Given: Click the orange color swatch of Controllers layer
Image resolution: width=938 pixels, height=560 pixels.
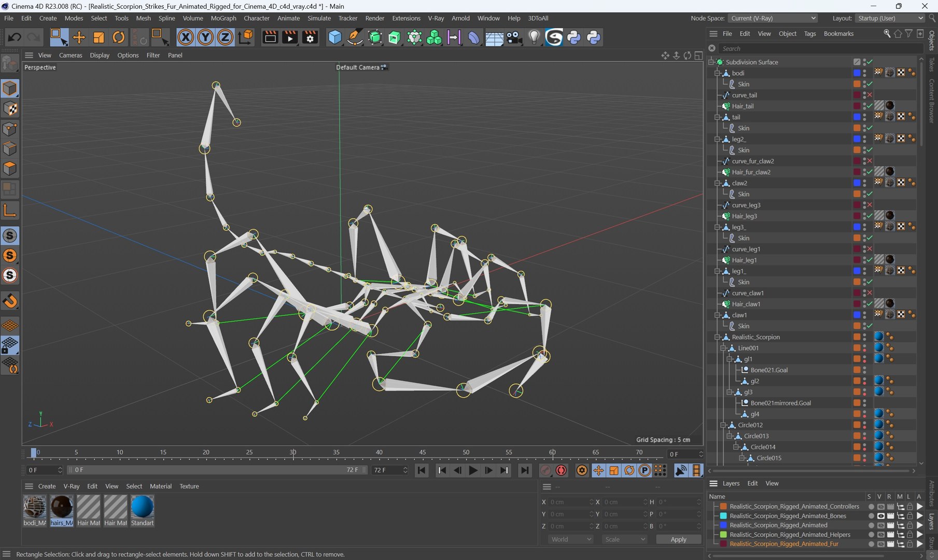Looking at the screenshot, I should 723,507.
